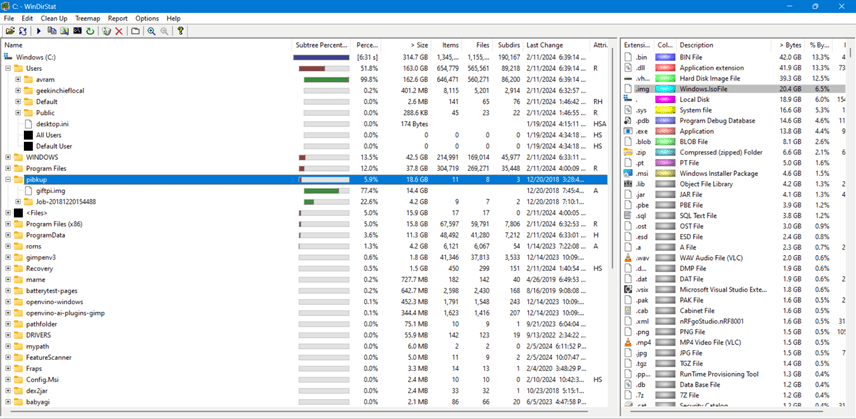Sort by the > Size column header

(x=406, y=45)
